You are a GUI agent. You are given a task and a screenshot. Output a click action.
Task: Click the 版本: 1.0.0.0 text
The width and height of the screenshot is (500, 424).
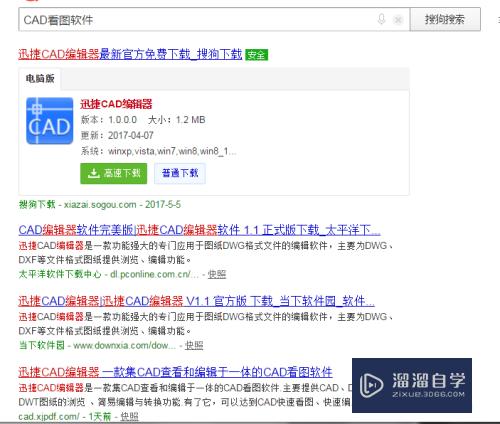click(x=109, y=120)
